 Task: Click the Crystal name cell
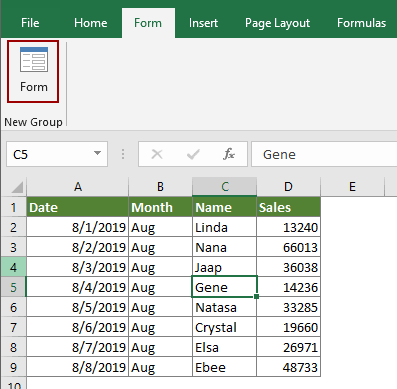pyautogui.click(x=224, y=327)
